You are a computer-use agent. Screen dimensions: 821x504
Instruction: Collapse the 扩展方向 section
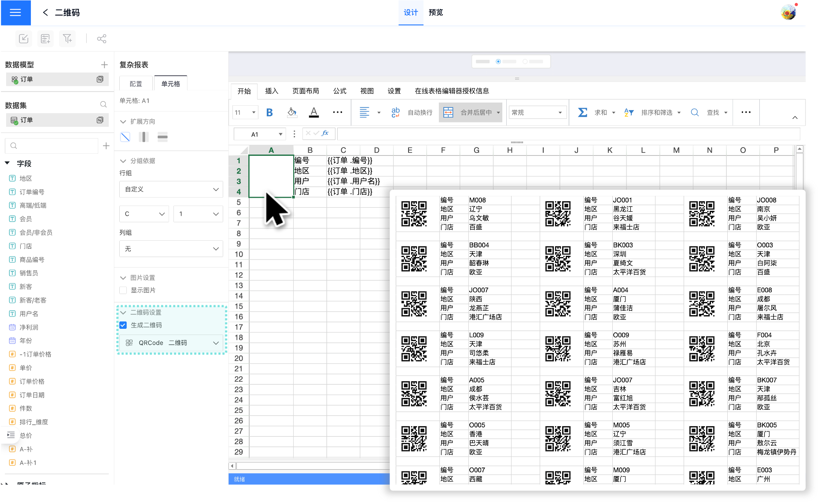coord(123,121)
